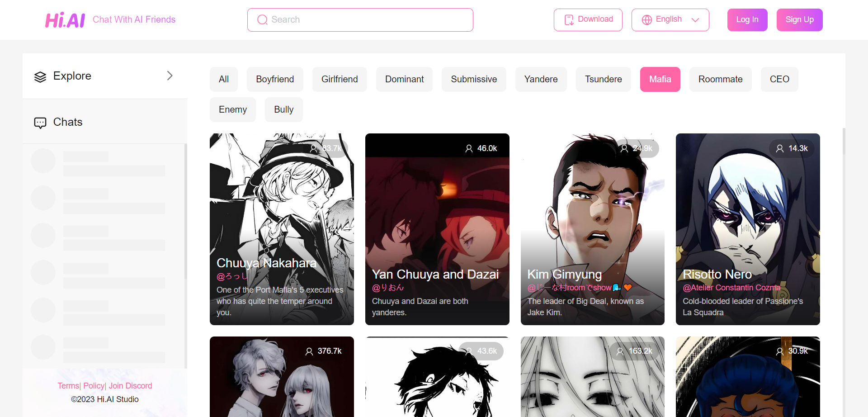Click the Explore layers icon
Image resolution: width=868 pixels, height=417 pixels.
pos(40,77)
